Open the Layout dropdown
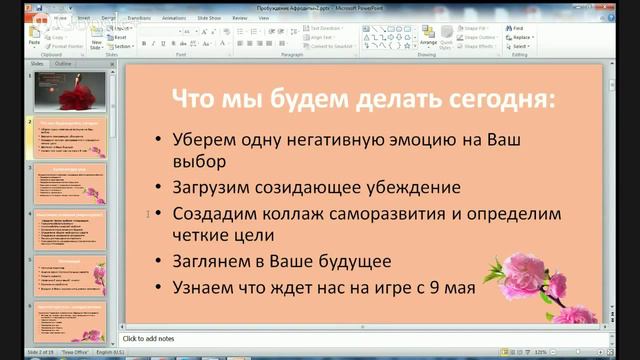Viewport: 640px width, 360px height. (x=120, y=29)
